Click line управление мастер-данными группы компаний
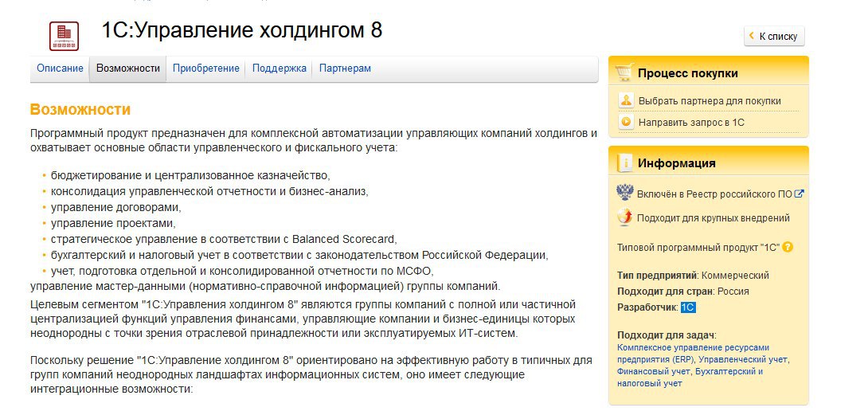The width and height of the screenshot is (868, 411). tap(265, 287)
